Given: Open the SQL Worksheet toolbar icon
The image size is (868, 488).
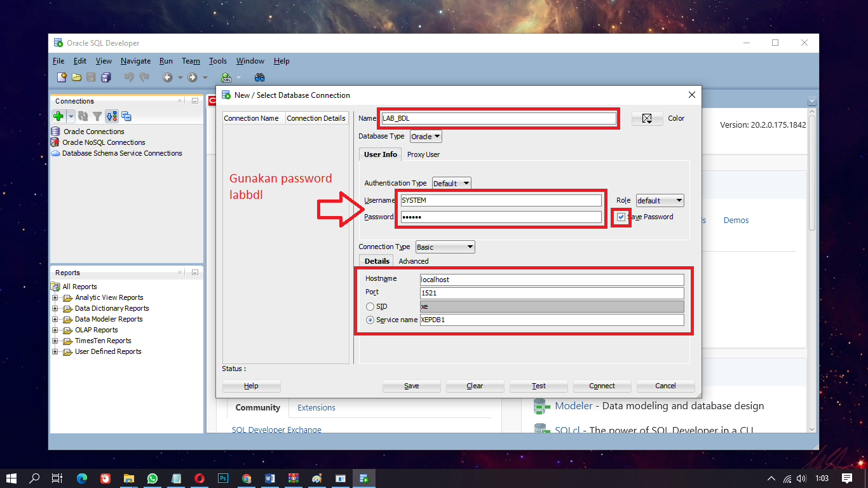Looking at the screenshot, I should tap(226, 78).
